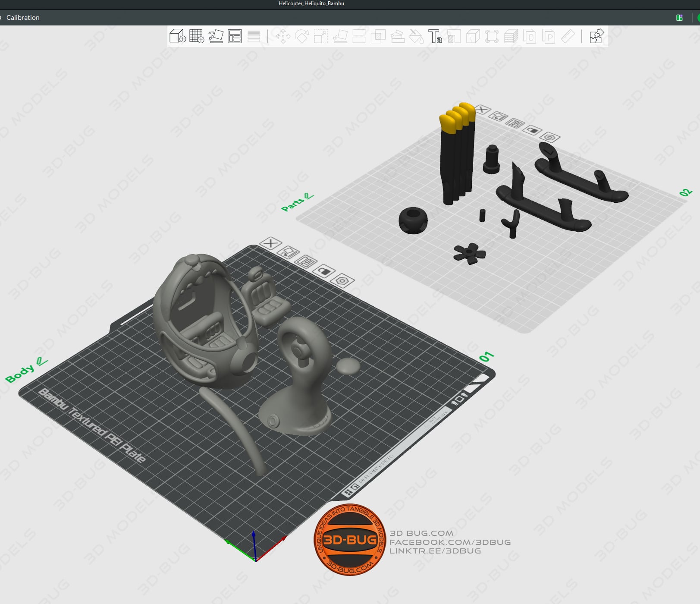Open the Mesh Boolean tool
The image size is (700, 604).
click(378, 36)
